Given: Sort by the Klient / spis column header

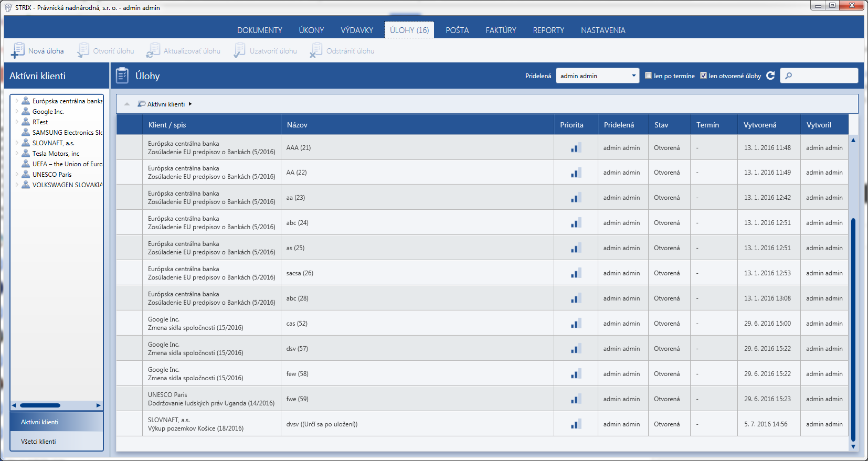Looking at the screenshot, I should 212,125.
